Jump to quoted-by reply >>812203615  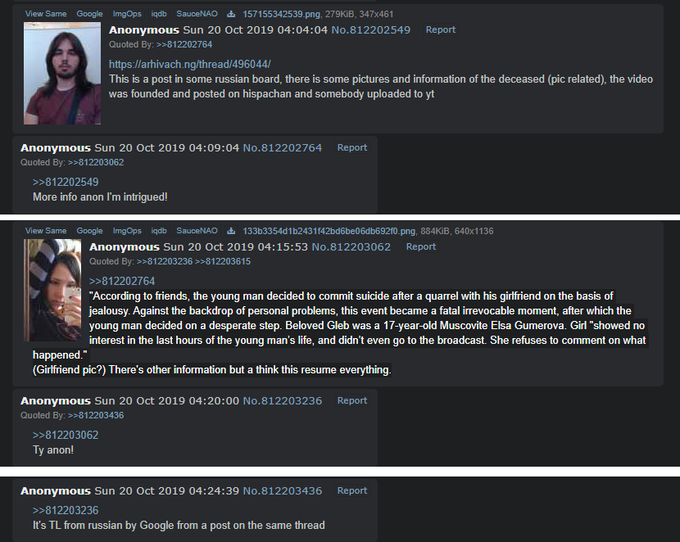(x=222, y=261)
